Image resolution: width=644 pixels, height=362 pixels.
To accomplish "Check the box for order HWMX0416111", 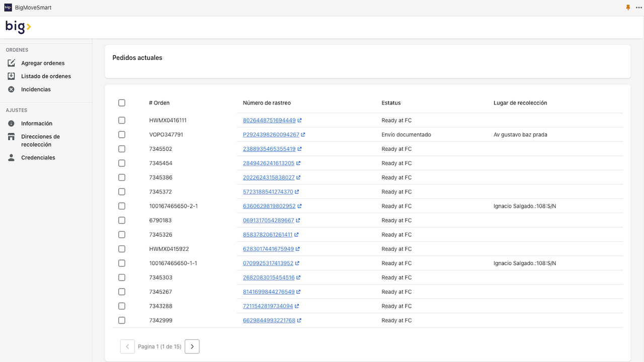I will [122, 121].
